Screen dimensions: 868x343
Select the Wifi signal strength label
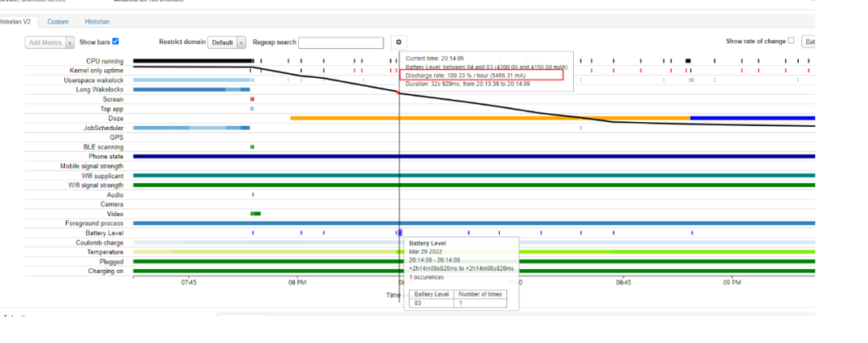tap(96, 186)
